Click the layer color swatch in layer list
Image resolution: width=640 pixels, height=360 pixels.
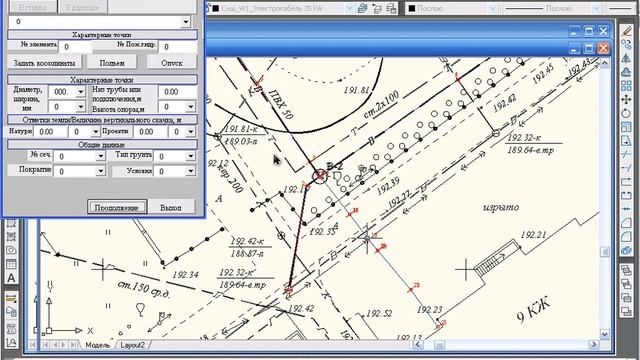(x=216, y=8)
